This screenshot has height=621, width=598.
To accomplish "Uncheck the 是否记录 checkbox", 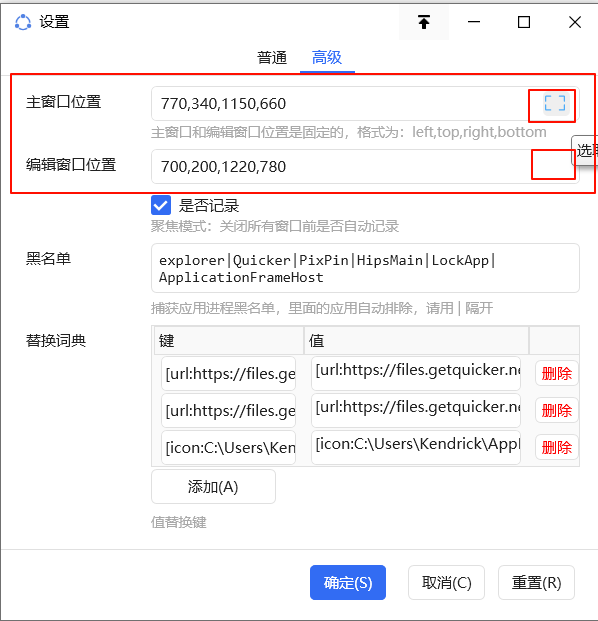I will point(161,205).
